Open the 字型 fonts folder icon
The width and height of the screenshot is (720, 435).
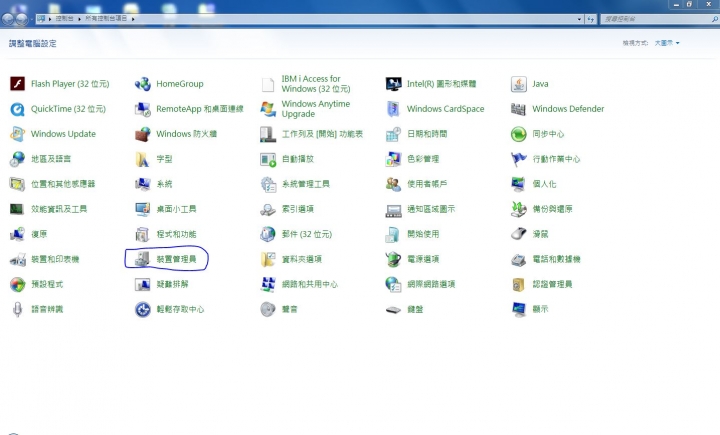143,159
